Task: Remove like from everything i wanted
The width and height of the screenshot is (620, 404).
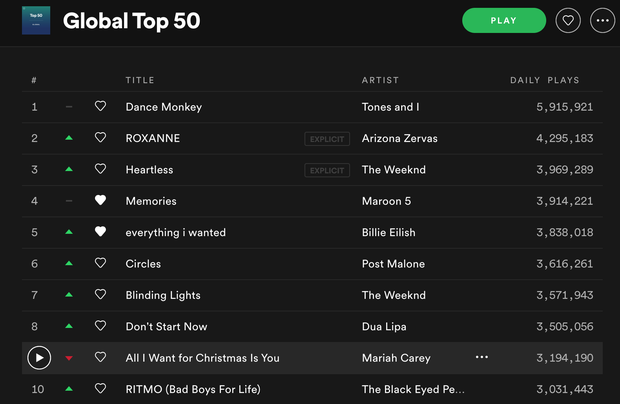Action: (x=100, y=232)
